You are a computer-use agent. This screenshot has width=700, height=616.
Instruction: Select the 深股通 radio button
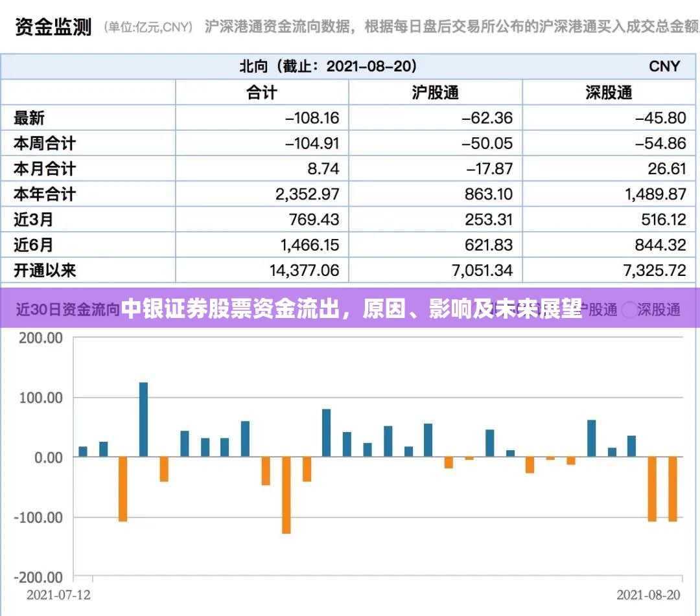629,310
